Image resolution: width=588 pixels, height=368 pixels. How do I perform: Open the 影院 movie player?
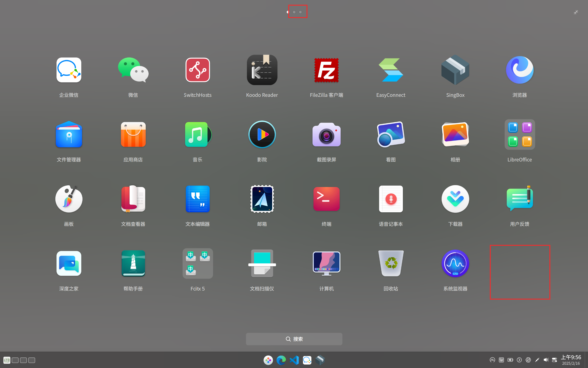pyautogui.click(x=262, y=134)
